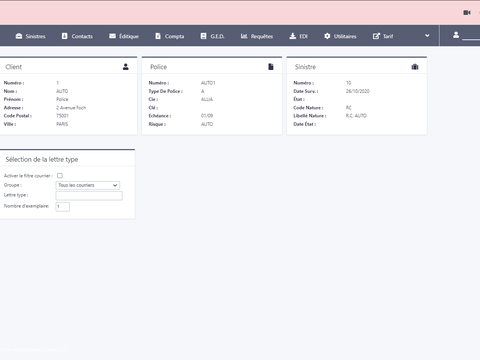Image resolution: width=480 pixels, height=360 pixels.
Task: Enable the Activer le filtre courrier checkbox
Action: point(60,176)
